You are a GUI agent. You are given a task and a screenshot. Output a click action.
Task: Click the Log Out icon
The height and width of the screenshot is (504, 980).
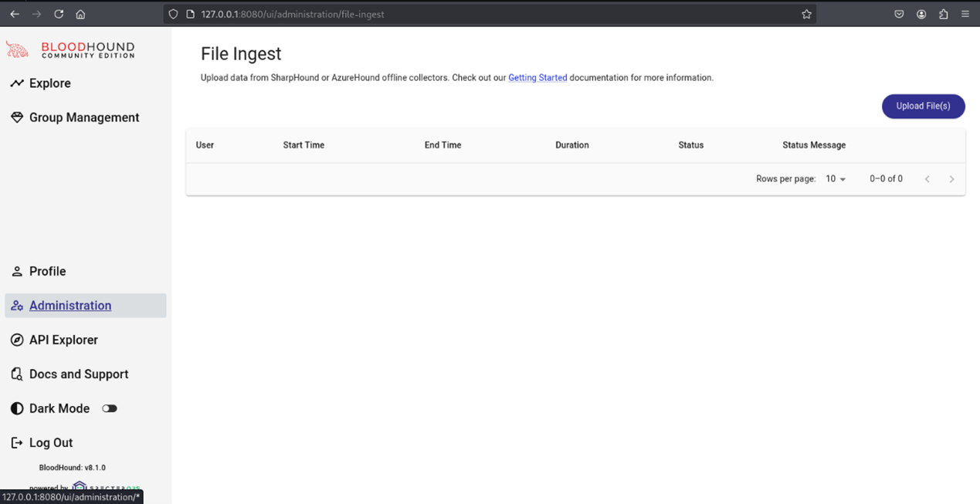pos(17,443)
